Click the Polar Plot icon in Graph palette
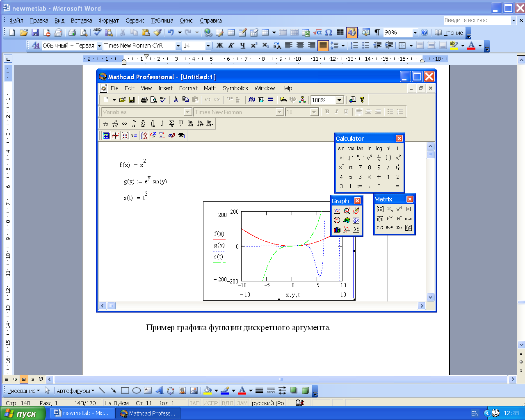 tap(337, 220)
